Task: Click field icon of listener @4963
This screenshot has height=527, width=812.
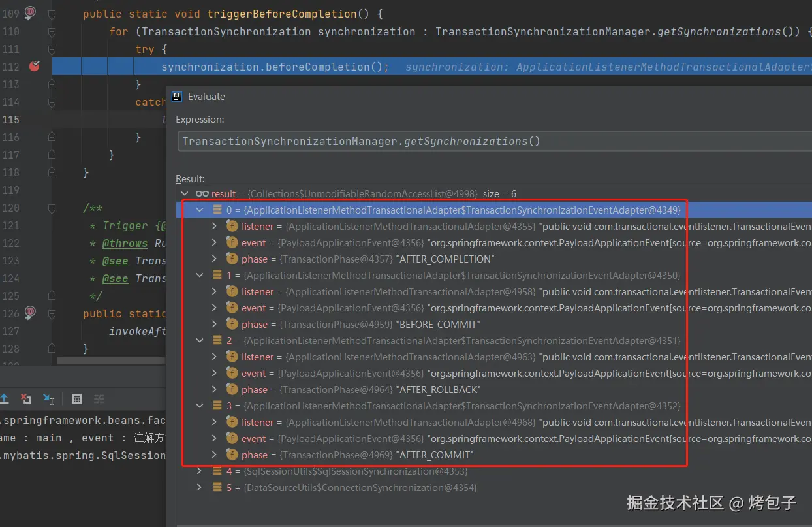Action: pyautogui.click(x=232, y=357)
